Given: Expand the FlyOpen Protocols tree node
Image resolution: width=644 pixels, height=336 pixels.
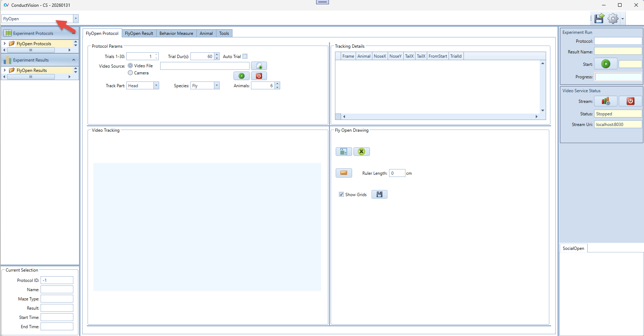Looking at the screenshot, I should click(x=5, y=44).
